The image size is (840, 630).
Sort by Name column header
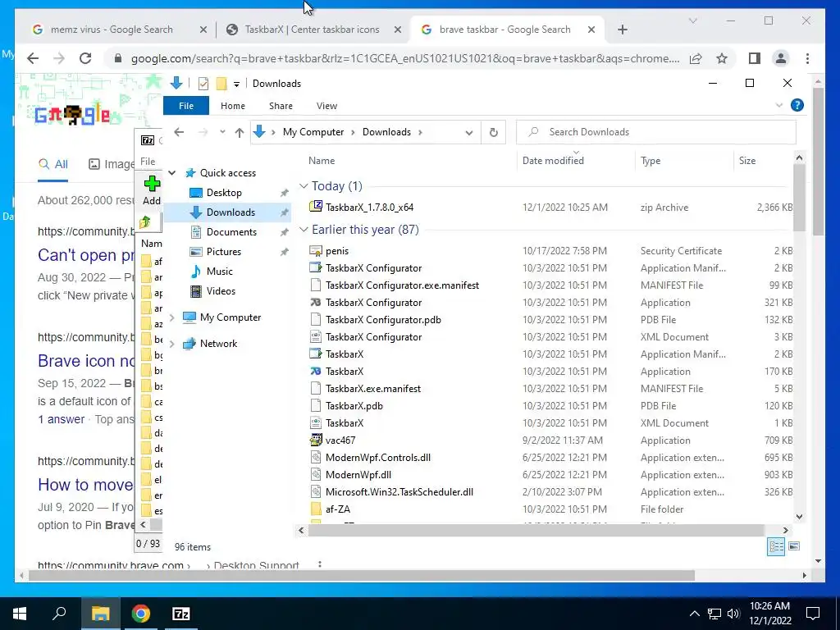pos(322,161)
